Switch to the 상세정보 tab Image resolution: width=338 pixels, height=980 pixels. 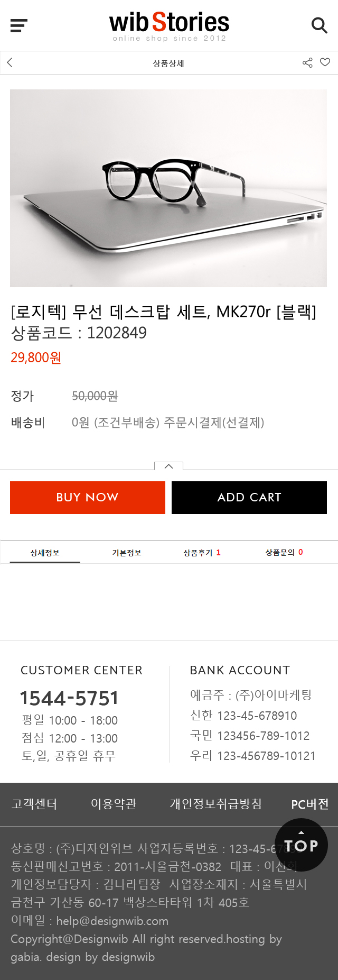coord(45,553)
